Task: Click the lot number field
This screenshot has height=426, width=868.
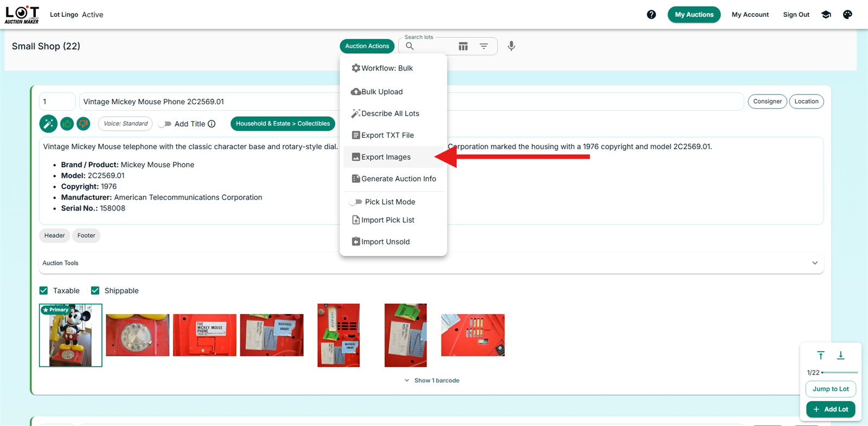Action: point(57,101)
